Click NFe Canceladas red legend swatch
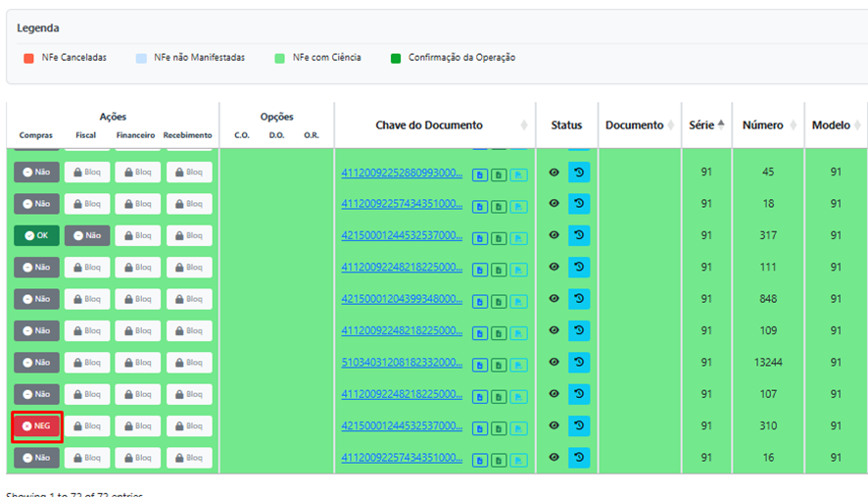Image resolution: width=868 pixels, height=497 pixels. (28, 58)
